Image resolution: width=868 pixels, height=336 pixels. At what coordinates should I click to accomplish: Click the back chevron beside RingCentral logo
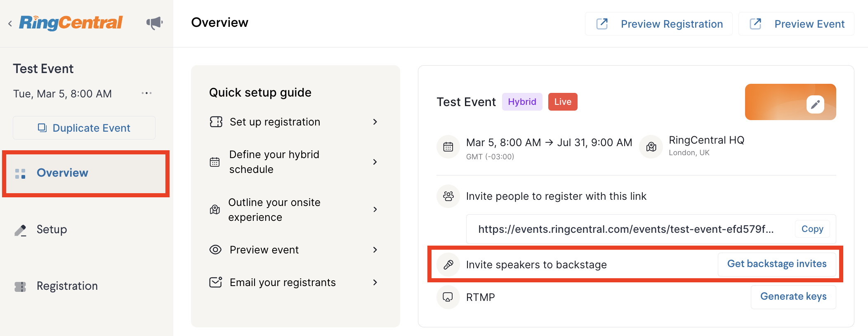click(x=10, y=24)
